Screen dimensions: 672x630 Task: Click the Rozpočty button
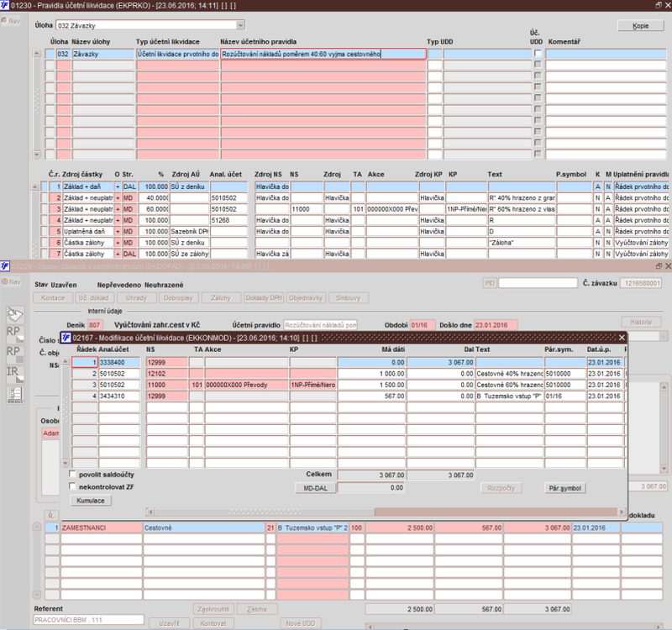click(x=501, y=488)
